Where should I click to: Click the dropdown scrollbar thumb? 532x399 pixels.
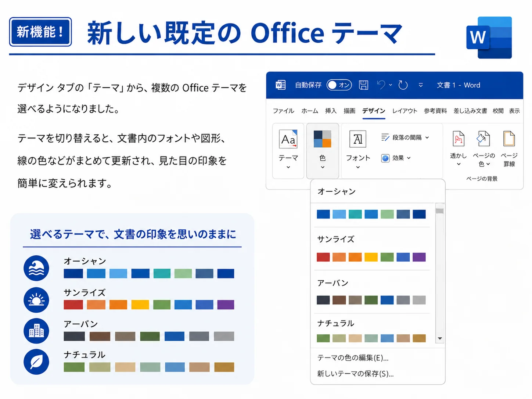click(440, 211)
